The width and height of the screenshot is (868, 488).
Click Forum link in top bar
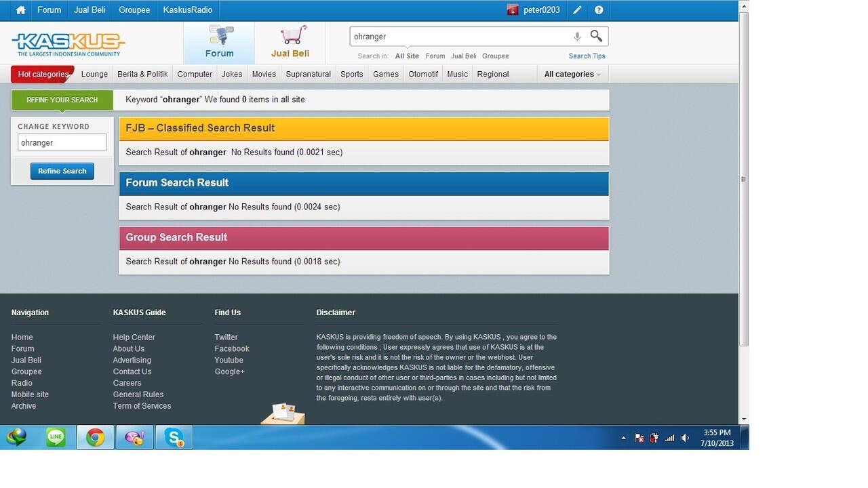49,10
